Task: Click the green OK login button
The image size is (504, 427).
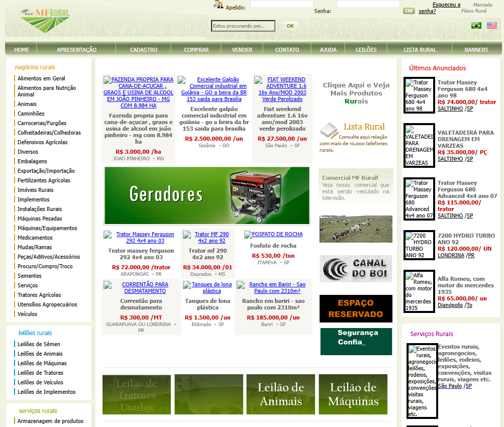Action: point(409,11)
